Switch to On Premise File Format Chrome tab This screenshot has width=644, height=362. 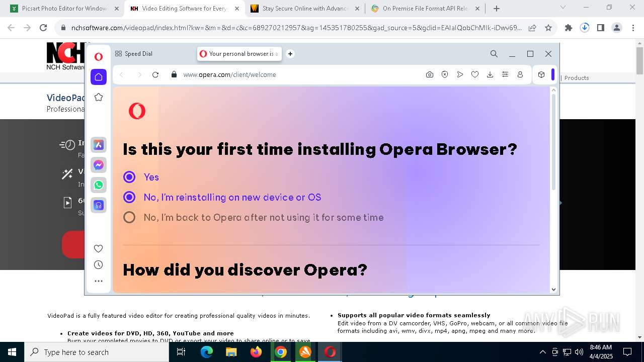click(x=425, y=9)
